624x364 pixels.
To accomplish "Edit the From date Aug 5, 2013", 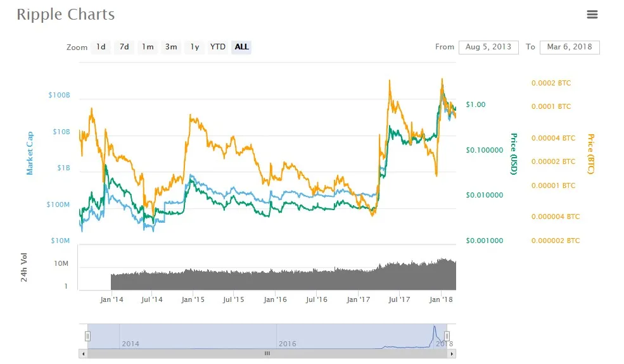I will tap(488, 47).
